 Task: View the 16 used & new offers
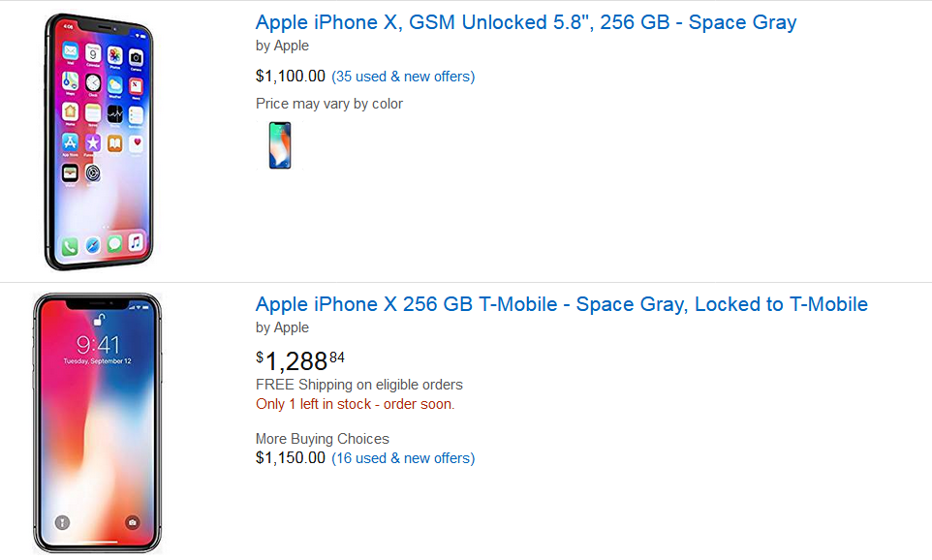403,458
